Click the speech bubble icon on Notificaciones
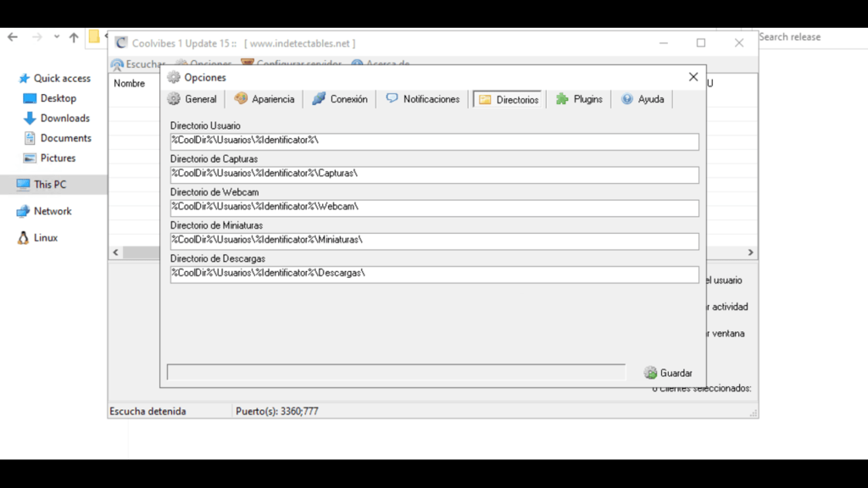The height and width of the screenshot is (488, 868). coord(392,98)
